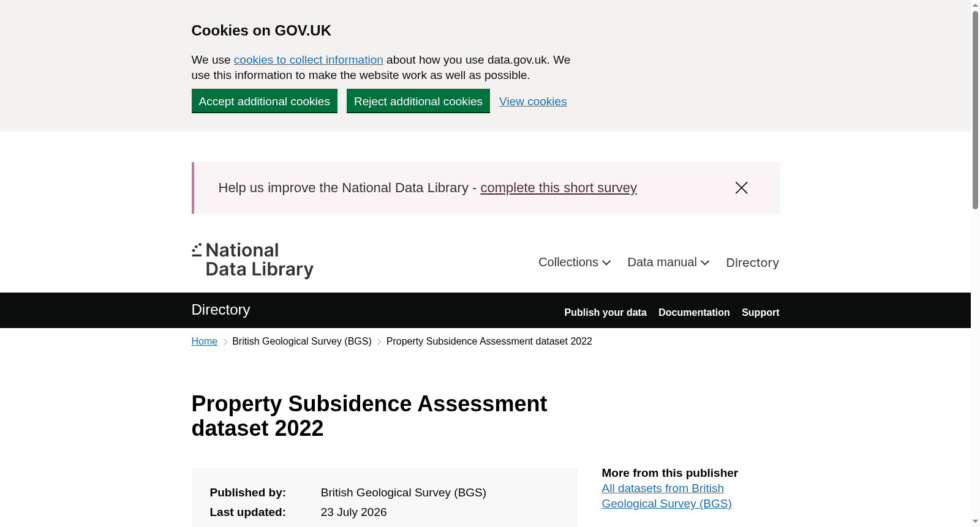
Task: Click the published-by value British Geological Survey (BGS)
Action: click(x=404, y=493)
